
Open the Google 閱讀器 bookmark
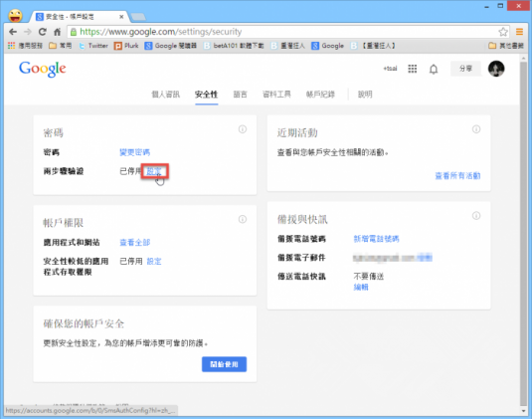pyautogui.click(x=171, y=46)
